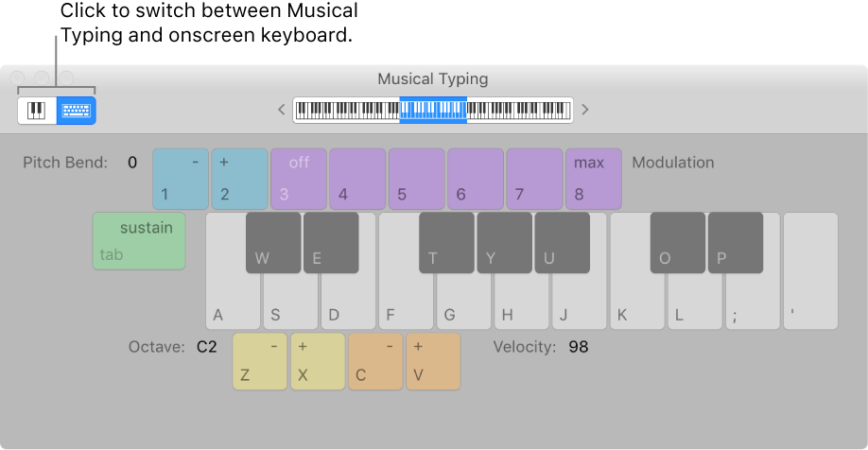Play the black key labeled Y
Viewport: 868px width, 450px height.
point(504,243)
